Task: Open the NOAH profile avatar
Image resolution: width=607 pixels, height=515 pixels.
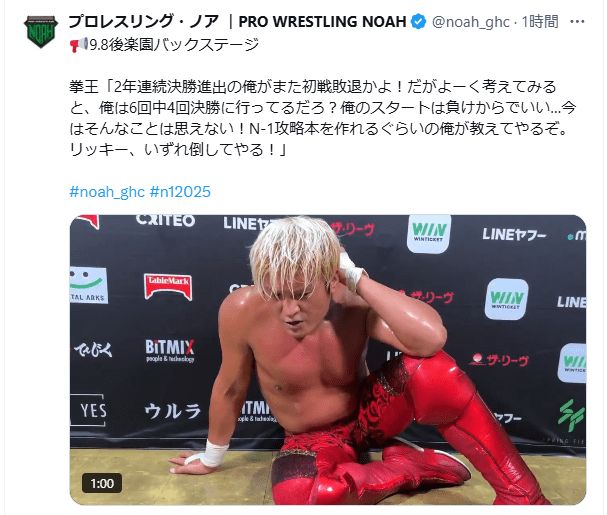Action: pyautogui.click(x=41, y=32)
